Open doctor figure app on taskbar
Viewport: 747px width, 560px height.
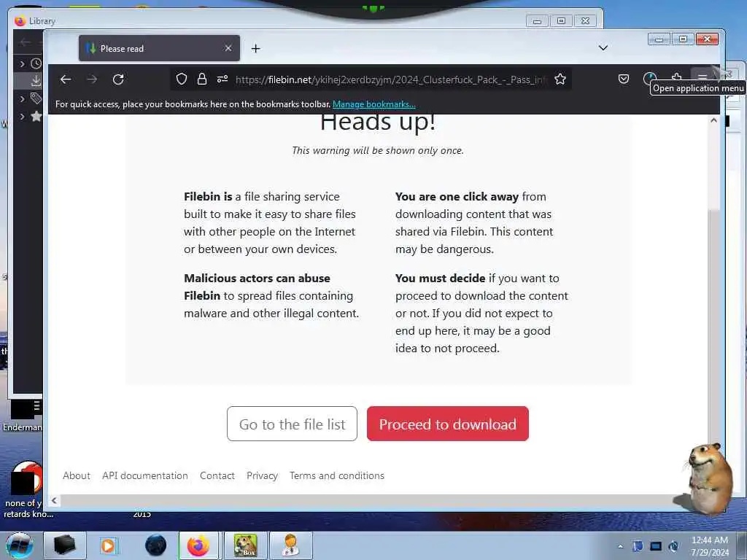pyautogui.click(x=290, y=545)
